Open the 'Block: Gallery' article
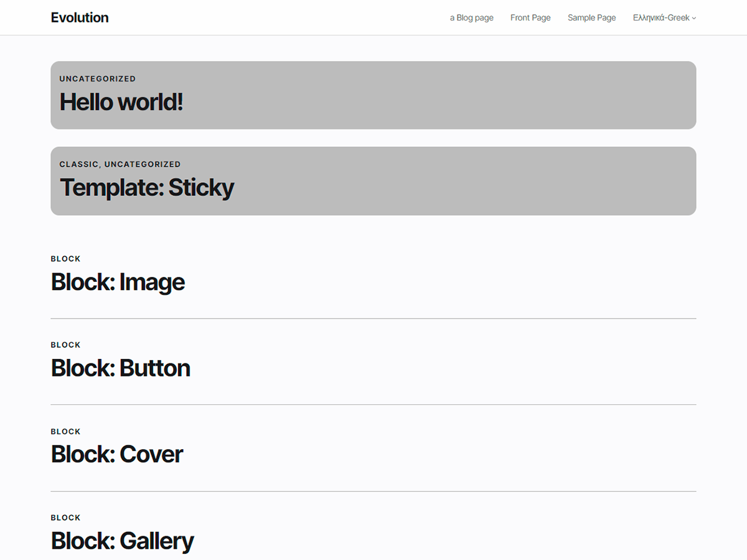 pyautogui.click(x=122, y=540)
